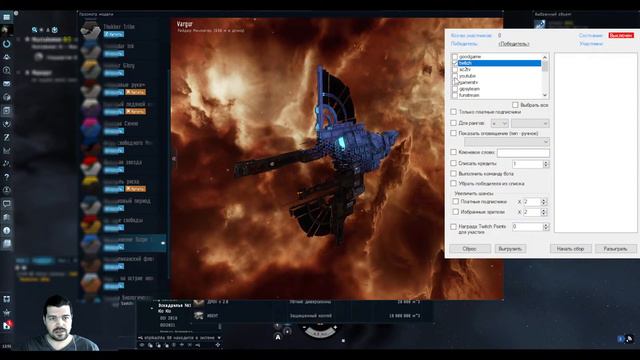Expand the chat channel dropdown at the bottom
The height and width of the screenshot is (360, 640).
(219, 338)
